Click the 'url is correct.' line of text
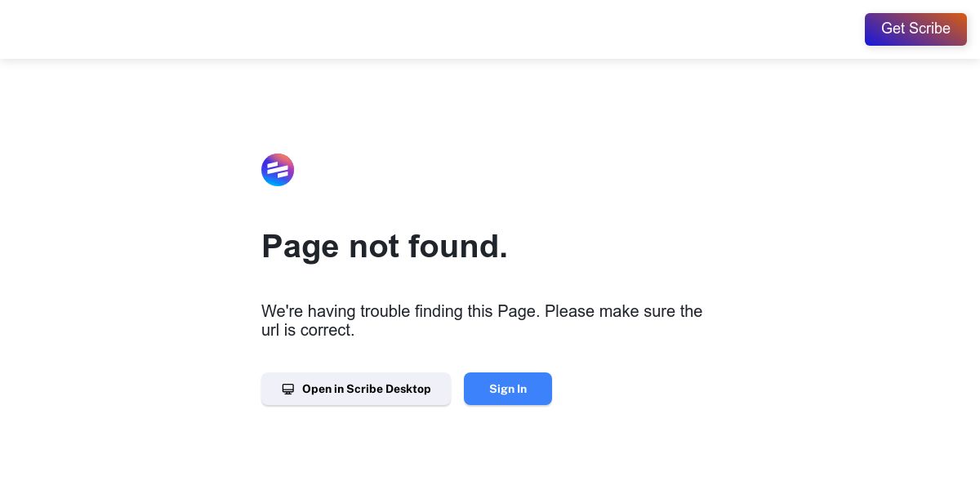Image resolution: width=980 pixels, height=490 pixels. pyautogui.click(x=308, y=331)
